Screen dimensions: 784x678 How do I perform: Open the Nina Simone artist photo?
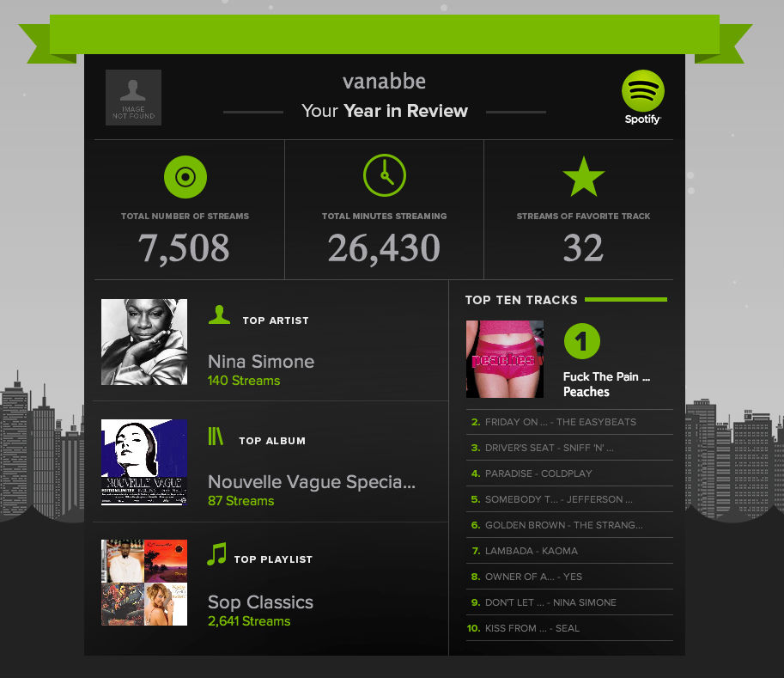click(144, 342)
